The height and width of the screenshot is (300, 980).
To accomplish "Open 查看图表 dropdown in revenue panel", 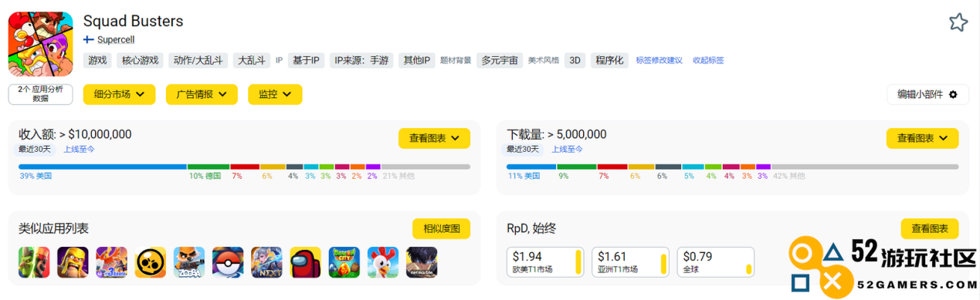I will pyautogui.click(x=434, y=138).
